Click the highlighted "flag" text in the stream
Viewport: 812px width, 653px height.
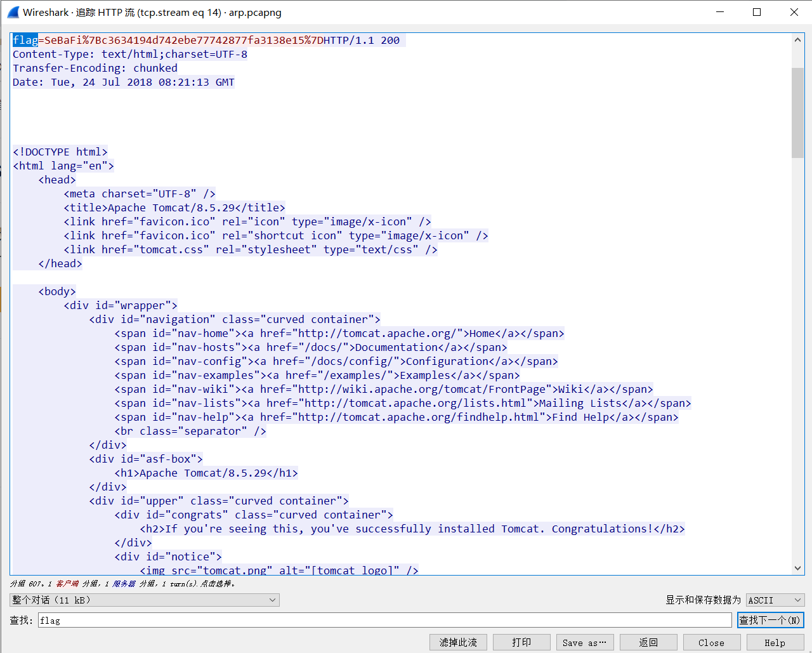(x=24, y=39)
